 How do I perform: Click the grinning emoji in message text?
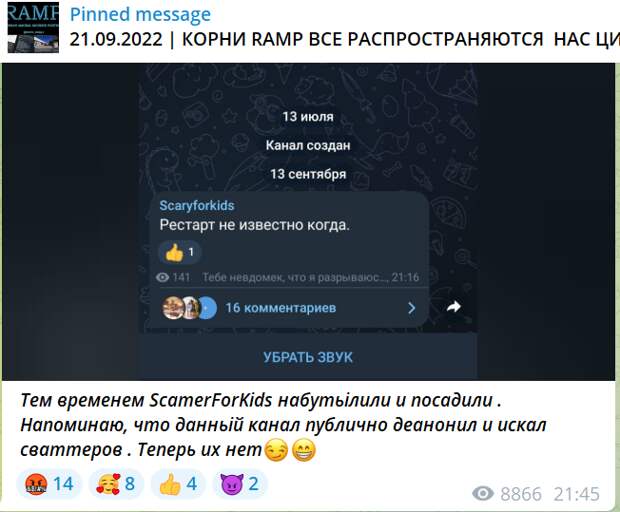tap(304, 450)
